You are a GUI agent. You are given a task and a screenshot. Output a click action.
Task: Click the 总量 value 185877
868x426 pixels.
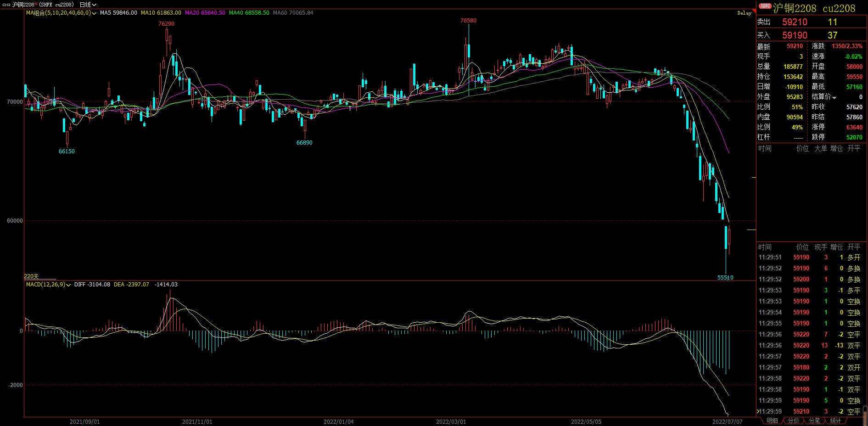click(793, 67)
